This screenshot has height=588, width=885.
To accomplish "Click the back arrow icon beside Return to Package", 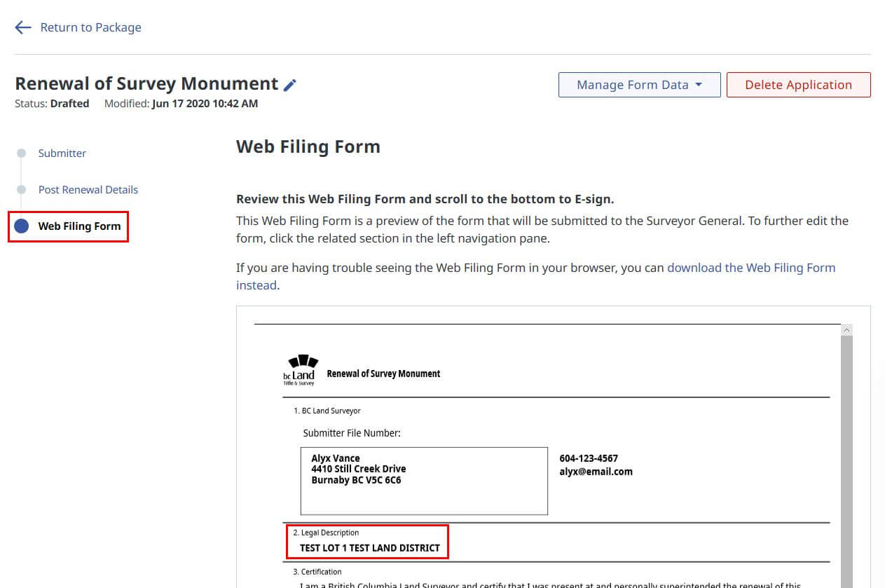I will (23, 27).
